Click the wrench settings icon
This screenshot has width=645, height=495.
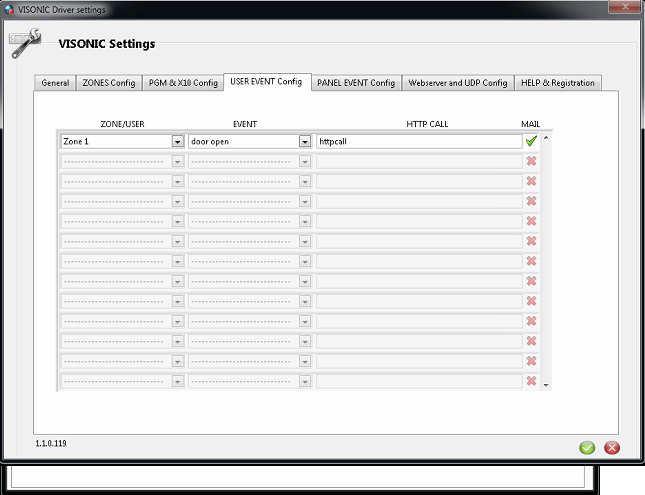pos(26,43)
